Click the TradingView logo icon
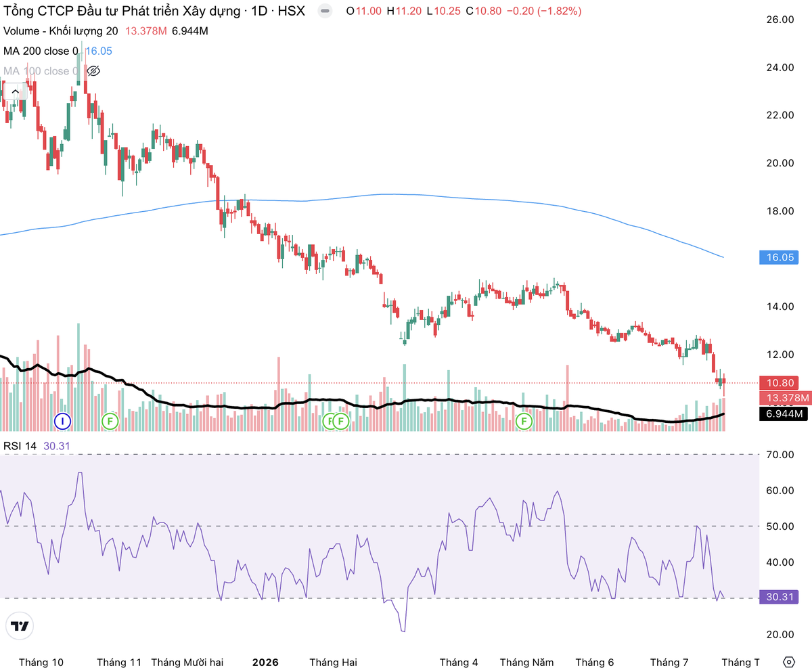Image resolution: width=812 pixels, height=670 pixels. [20, 626]
